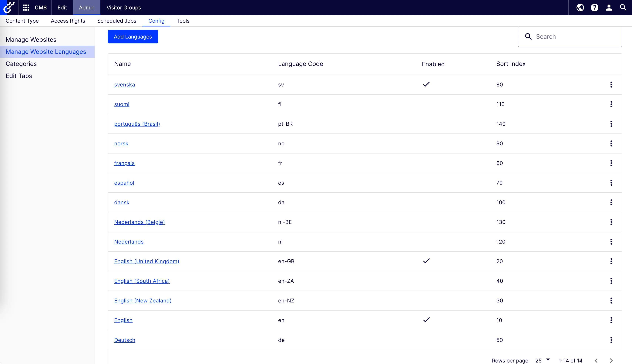This screenshot has height=364, width=632.
Task: Open the français language link
Action: pos(124,163)
